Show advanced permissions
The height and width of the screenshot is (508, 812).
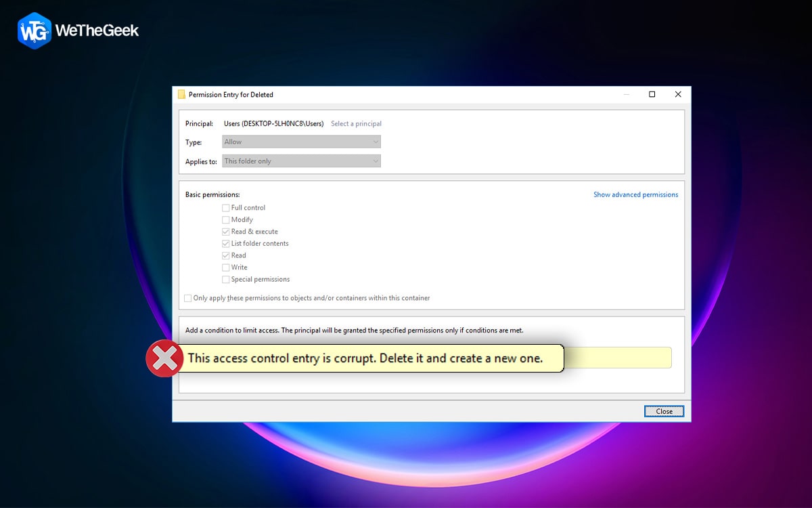tap(635, 194)
